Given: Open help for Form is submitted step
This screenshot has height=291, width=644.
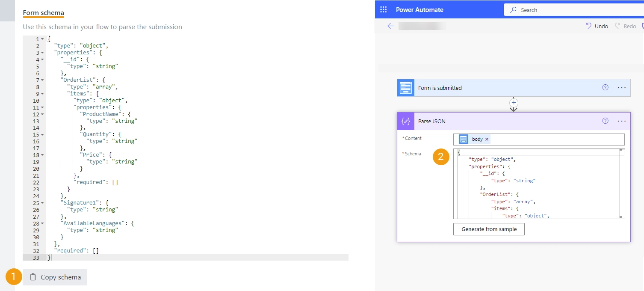Looking at the screenshot, I should point(605,87).
